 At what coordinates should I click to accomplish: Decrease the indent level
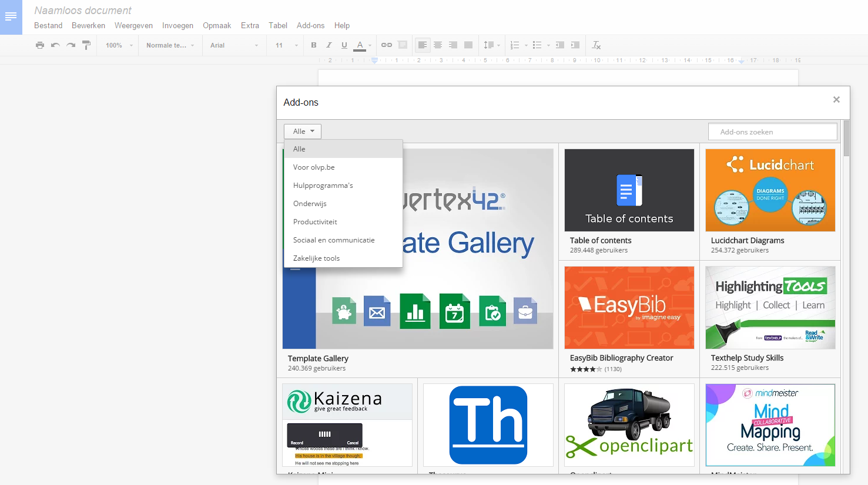pyautogui.click(x=560, y=45)
